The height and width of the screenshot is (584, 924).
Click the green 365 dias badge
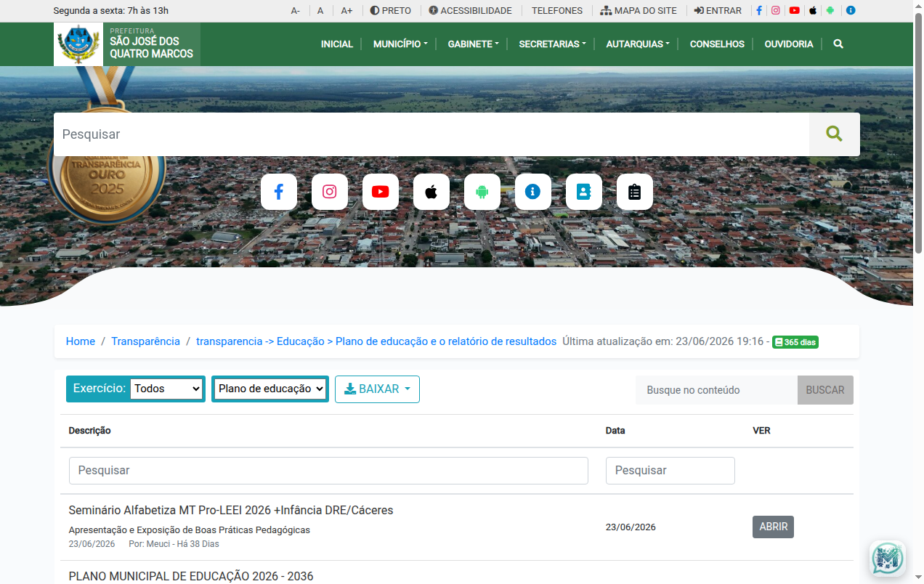point(795,342)
